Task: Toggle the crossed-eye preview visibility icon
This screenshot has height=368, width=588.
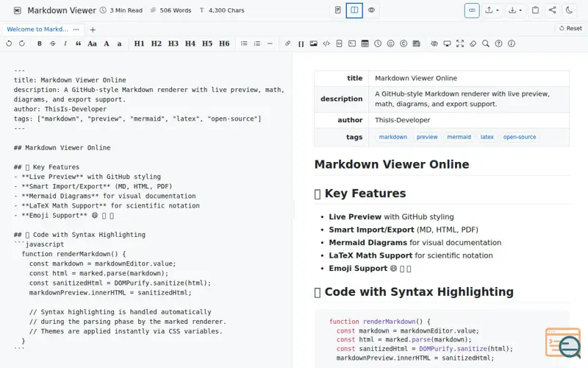Action: point(434,43)
